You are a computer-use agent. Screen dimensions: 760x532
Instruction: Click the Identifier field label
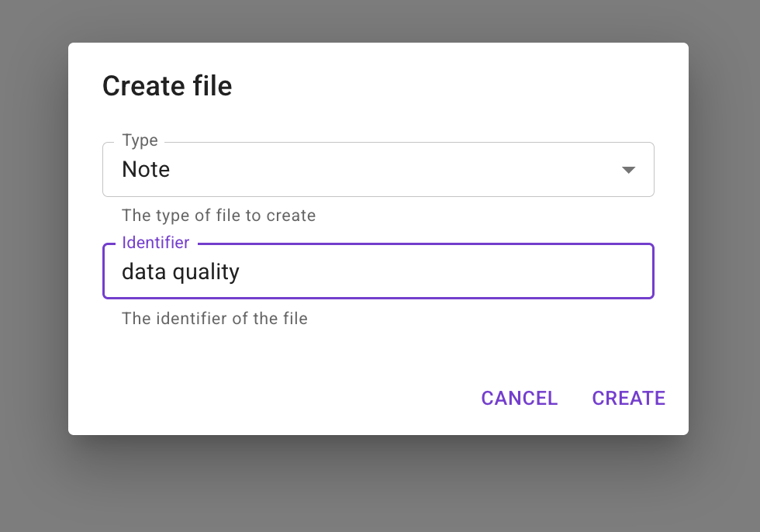155,243
